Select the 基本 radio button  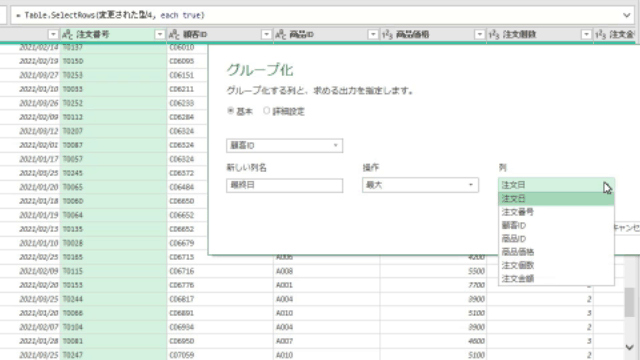pos(231,111)
